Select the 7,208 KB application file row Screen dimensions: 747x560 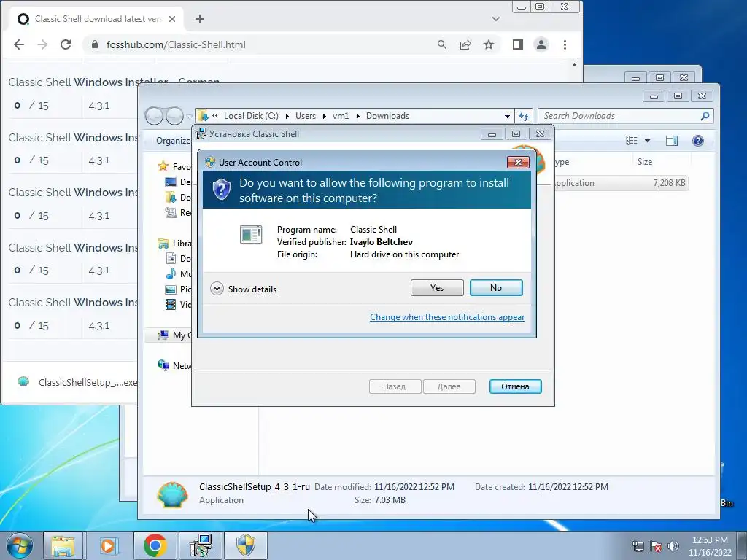(x=622, y=183)
